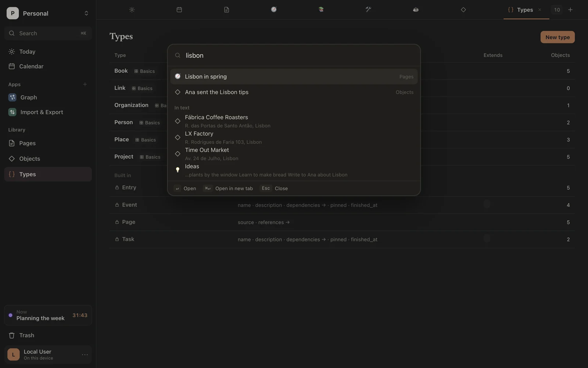Open the Today tab sun icon
The width and height of the screenshot is (588, 368).
(132, 10)
